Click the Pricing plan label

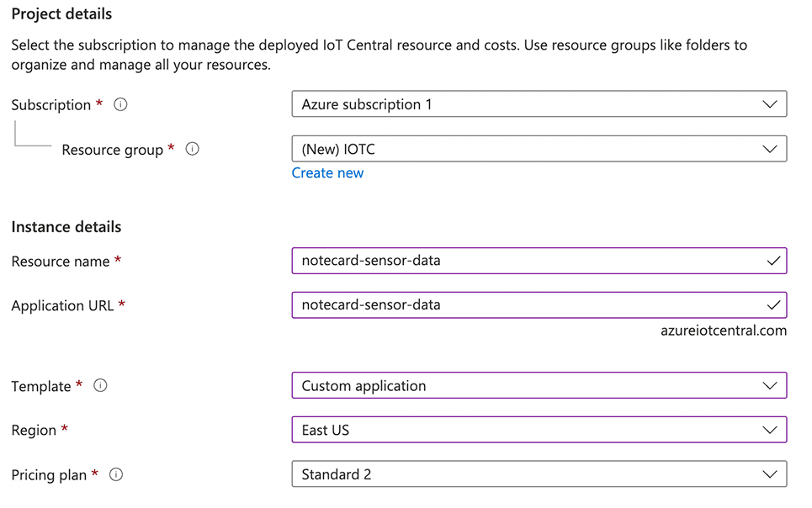click(x=49, y=475)
